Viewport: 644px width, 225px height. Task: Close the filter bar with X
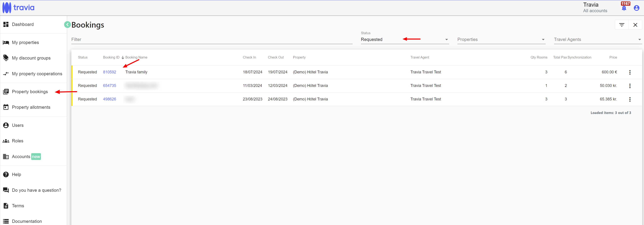click(635, 25)
